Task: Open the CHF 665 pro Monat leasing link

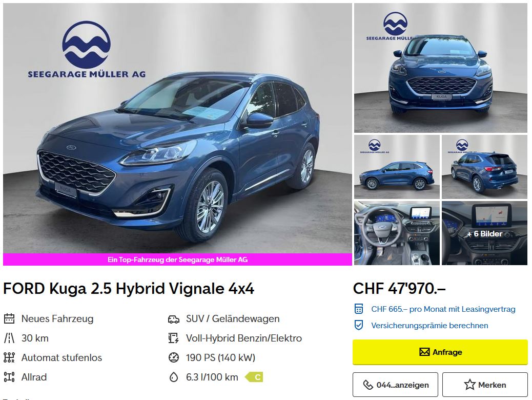Action: pyautogui.click(x=443, y=309)
